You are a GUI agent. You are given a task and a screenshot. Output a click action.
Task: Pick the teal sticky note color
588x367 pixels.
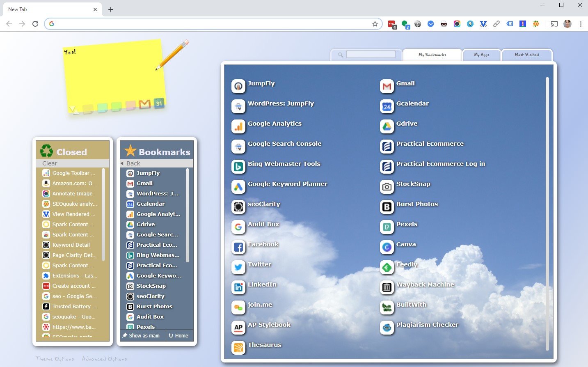(102, 108)
